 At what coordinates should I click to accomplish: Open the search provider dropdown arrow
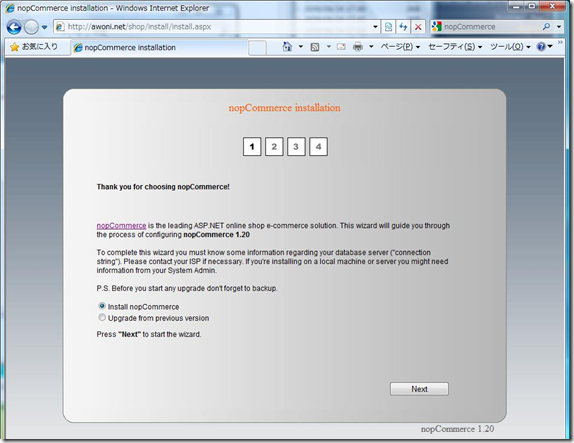tap(559, 27)
